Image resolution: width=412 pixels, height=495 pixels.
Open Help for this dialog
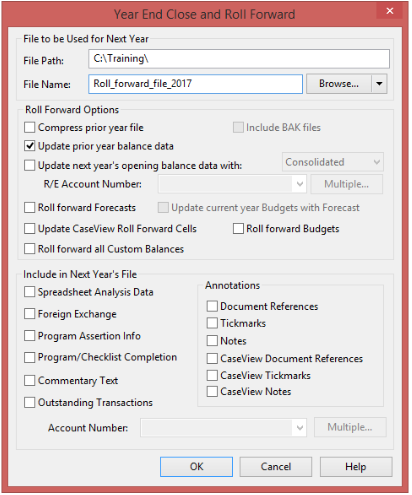[x=356, y=467]
